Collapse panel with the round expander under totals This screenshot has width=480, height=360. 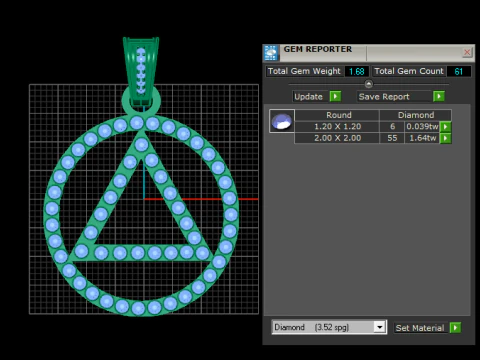click(368, 84)
